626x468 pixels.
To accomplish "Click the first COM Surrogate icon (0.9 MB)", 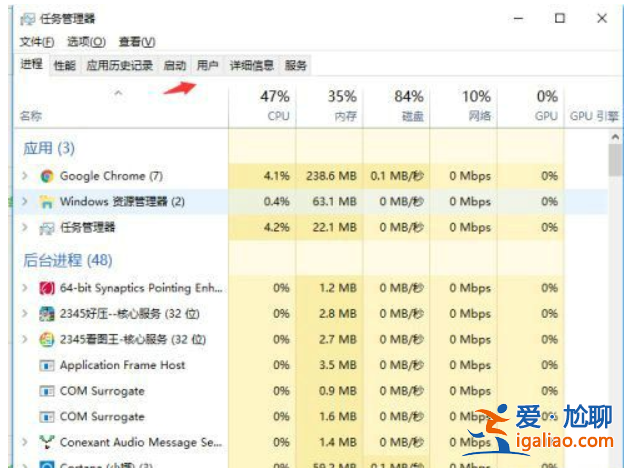I will pyautogui.click(x=47, y=391).
